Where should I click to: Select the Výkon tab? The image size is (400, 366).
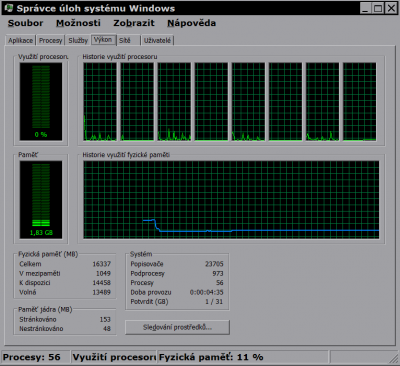103,40
